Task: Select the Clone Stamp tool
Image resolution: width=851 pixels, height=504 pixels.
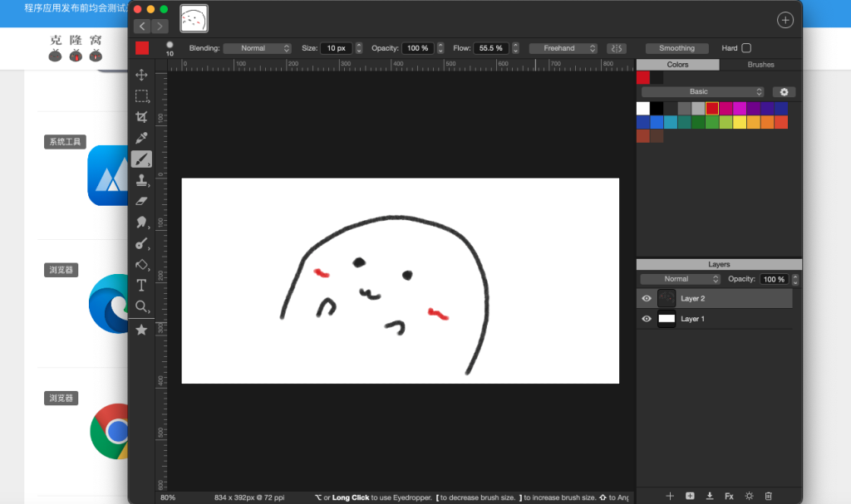Action: [141, 180]
